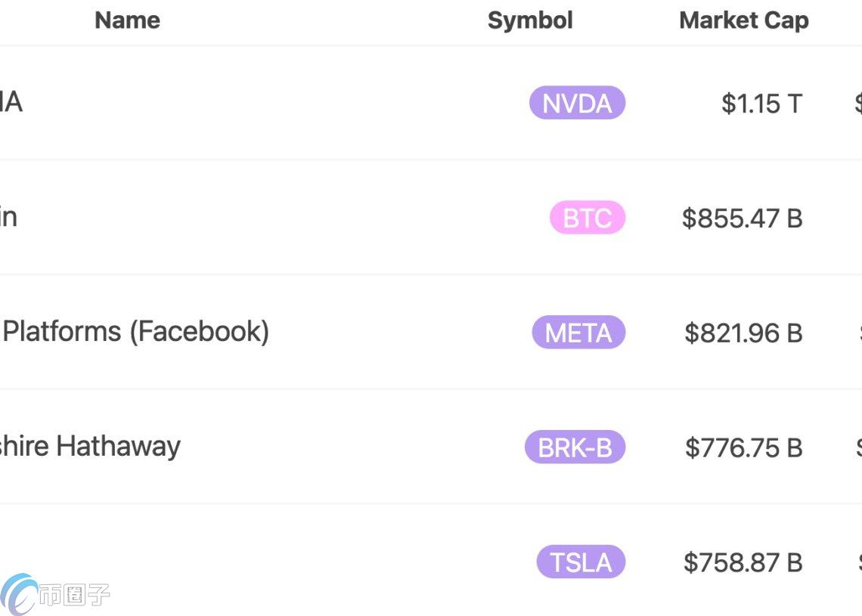Click the cut-off price in the NVDA row
862x616 pixels.
click(x=857, y=104)
